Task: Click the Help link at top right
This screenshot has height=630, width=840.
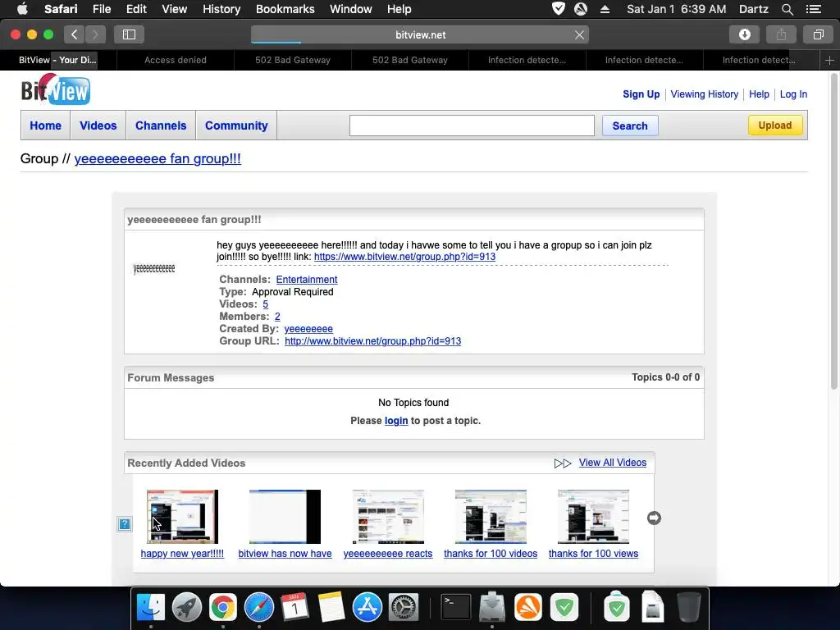Action: click(759, 94)
